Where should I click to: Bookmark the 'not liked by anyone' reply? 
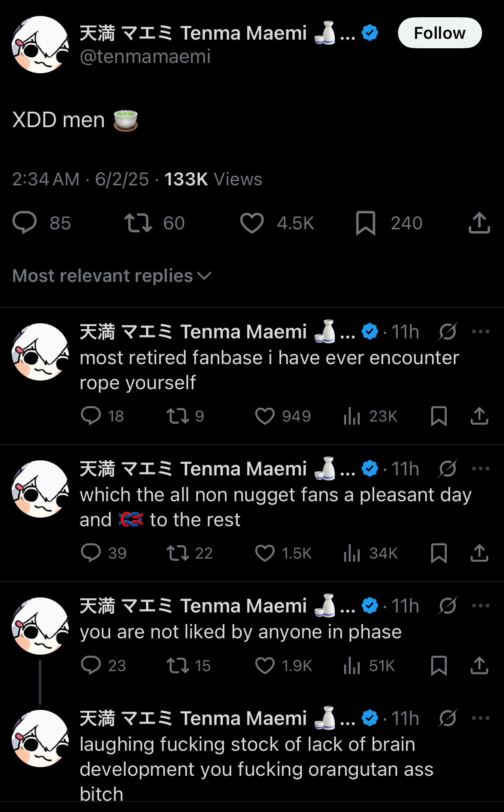(x=439, y=666)
